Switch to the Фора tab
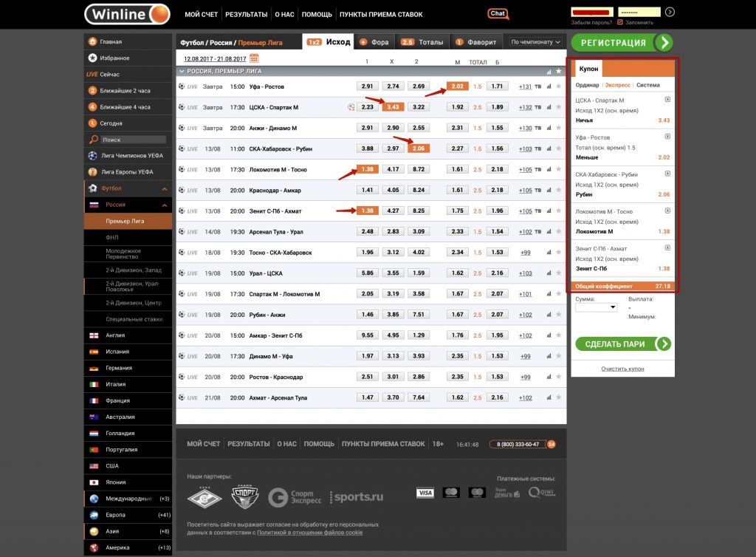756x557 pixels. (375, 42)
